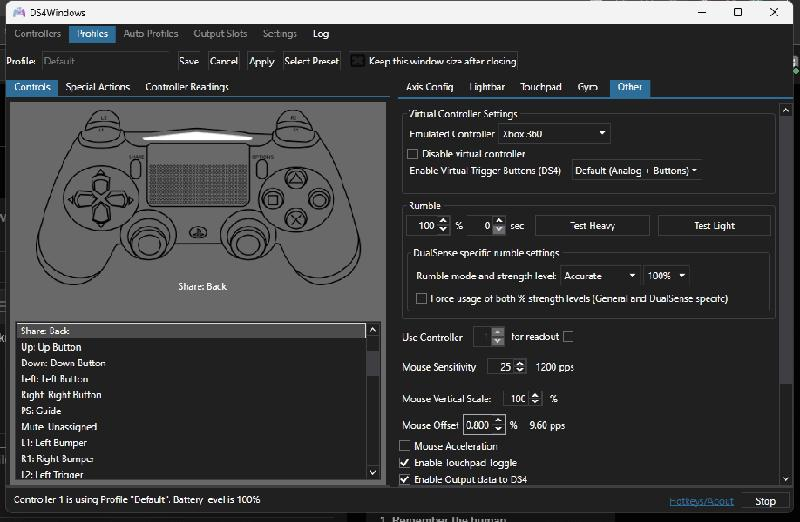Screen dimensions: 800x522
Task: Click the Circle button on controller diagram
Action: pos(319,199)
